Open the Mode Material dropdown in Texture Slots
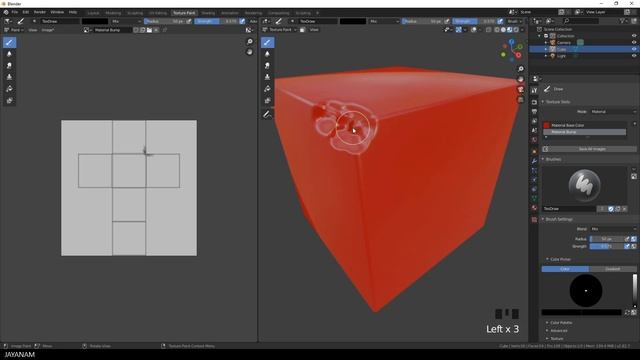Screen dimensions: 640x360 coord(613,112)
